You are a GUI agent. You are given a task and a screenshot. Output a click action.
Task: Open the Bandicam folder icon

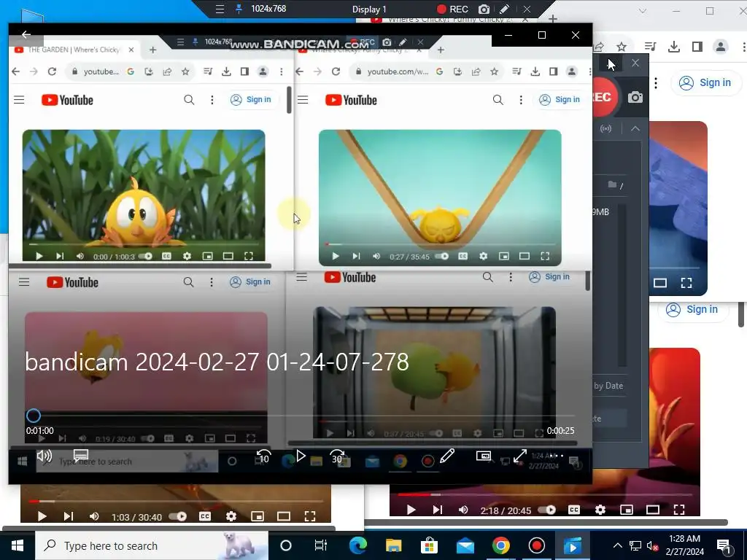coord(612,184)
